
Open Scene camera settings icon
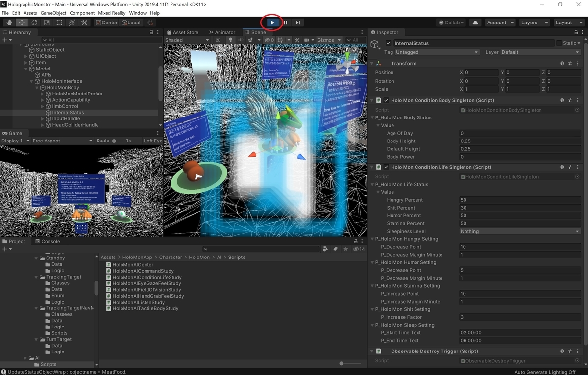[x=308, y=40]
